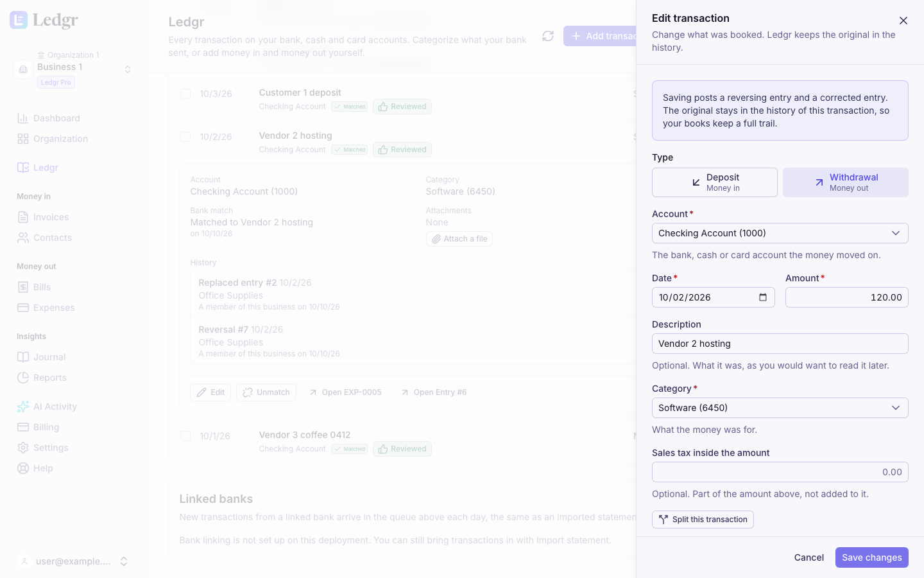This screenshot has height=578, width=924.
Task: Click Reviewed badge on Vendor 3 coffee
Action: point(402,449)
